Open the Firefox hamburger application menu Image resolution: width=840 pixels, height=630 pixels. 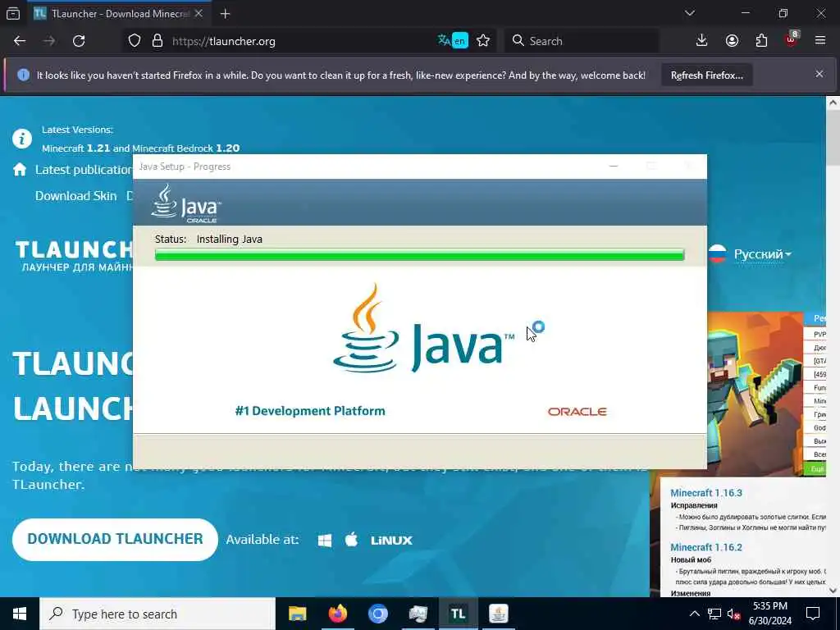[x=820, y=41]
